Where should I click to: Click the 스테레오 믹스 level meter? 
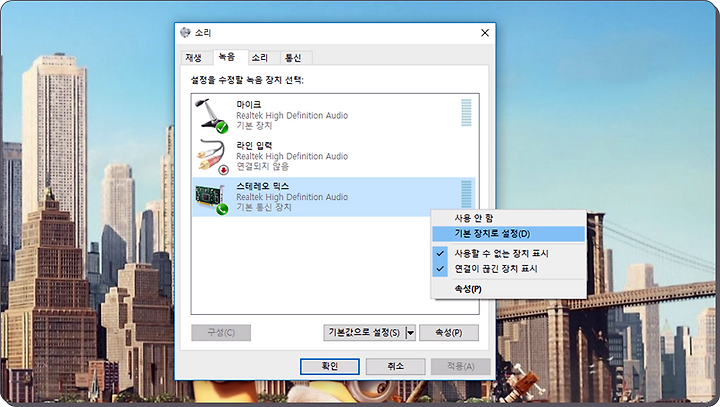tap(466, 194)
